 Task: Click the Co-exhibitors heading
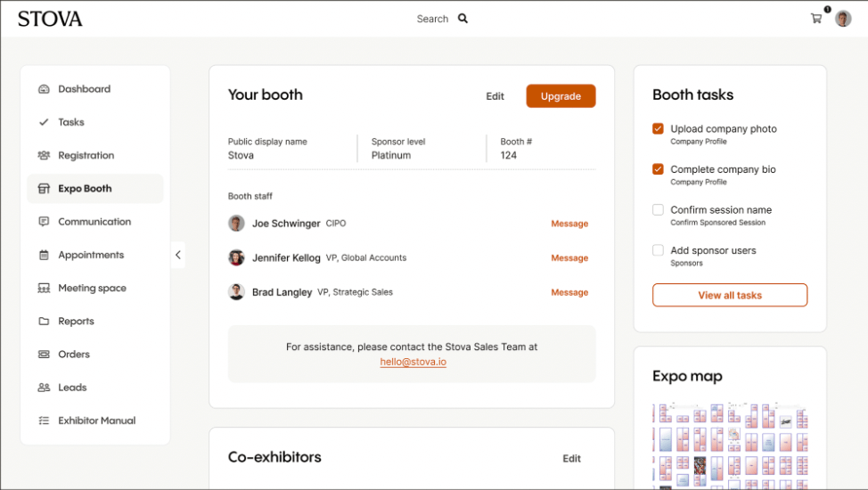(274, 457)
